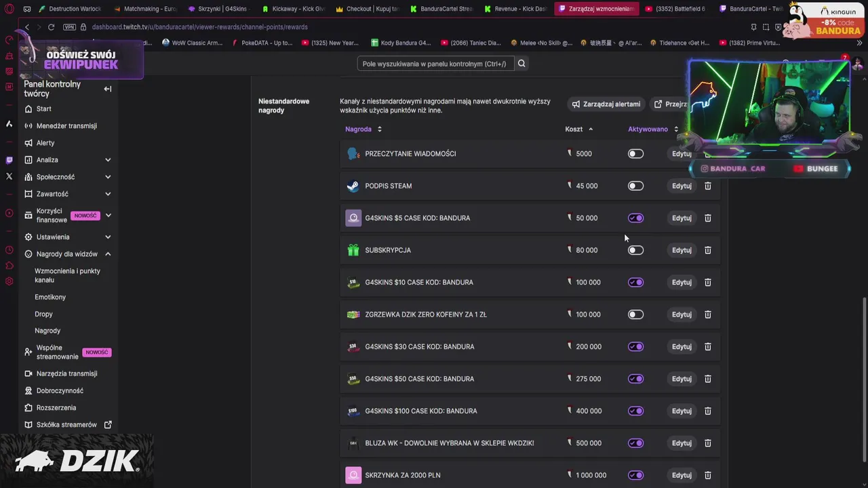Disable G4SKINS $5 CASE reward toggle
The width and height of the screenshot is (868, 488).
tap(635, 218)
